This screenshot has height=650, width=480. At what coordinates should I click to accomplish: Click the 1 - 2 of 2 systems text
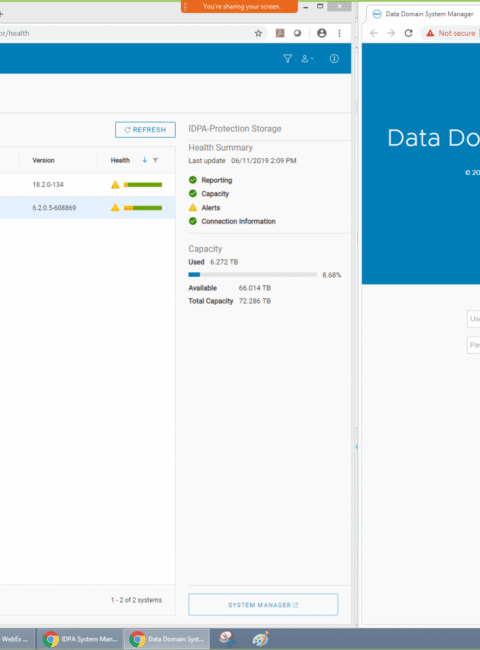pos(136,600)
